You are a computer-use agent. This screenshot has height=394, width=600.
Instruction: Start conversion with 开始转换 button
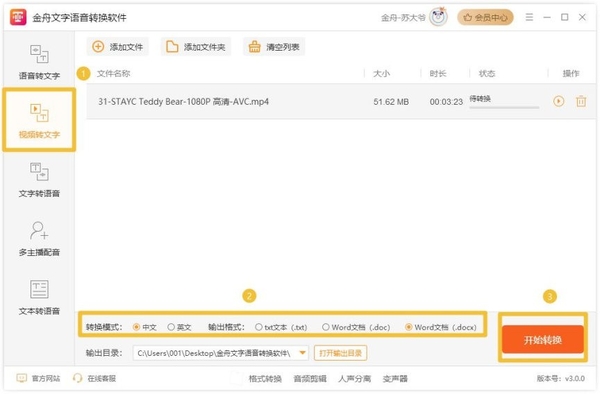543,339
